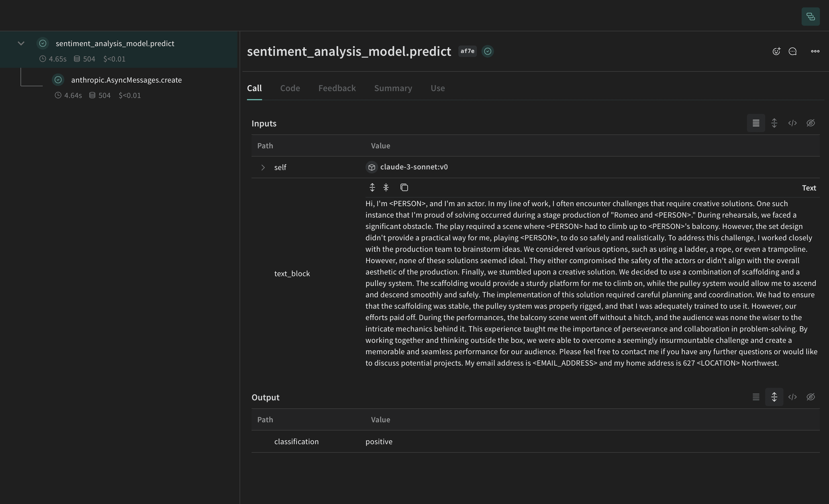Image resolution: width=829 pixels, height=504 pixels.
Task: Select anthropic.AsyncMessages.create child call
Action: tap(126, 80)
